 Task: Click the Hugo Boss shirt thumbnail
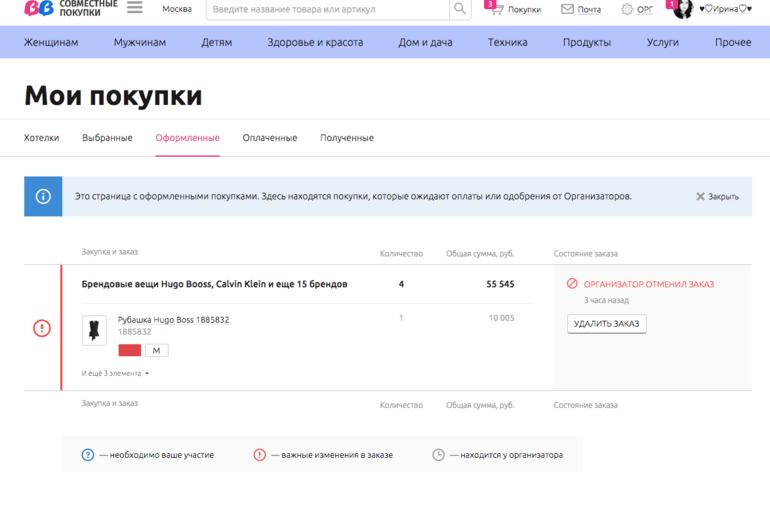(x=95, y=330)
